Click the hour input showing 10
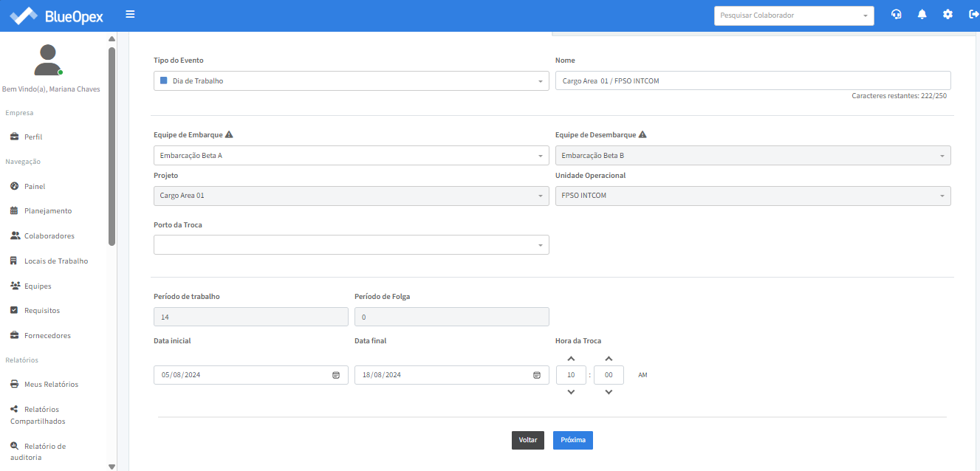 tap(571, 375)
